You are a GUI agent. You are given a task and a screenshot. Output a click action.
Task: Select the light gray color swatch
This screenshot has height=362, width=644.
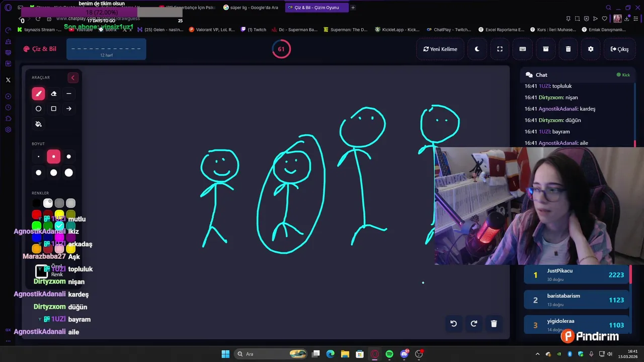click(71, 203)
